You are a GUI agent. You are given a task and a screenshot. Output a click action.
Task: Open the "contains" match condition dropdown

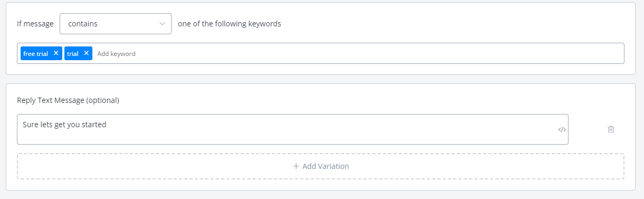pyautogui.click(x=116, y=24)
